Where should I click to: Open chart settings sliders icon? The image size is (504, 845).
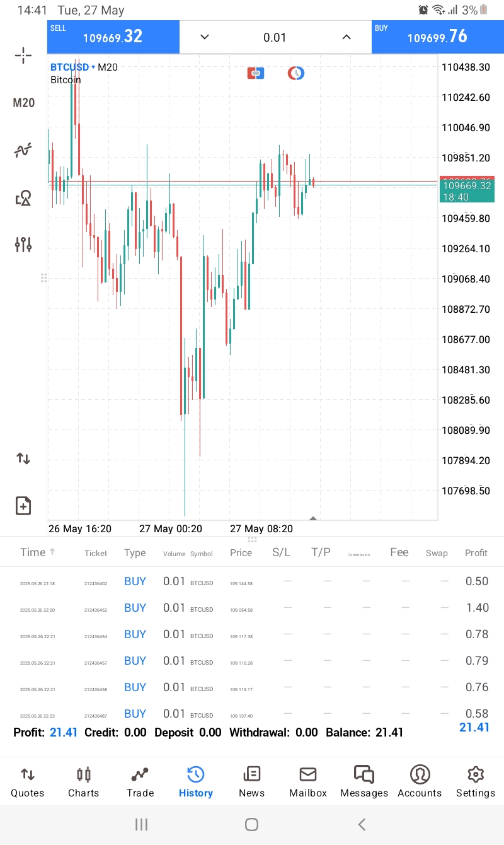pyautogui.click(x=23, y=245)
